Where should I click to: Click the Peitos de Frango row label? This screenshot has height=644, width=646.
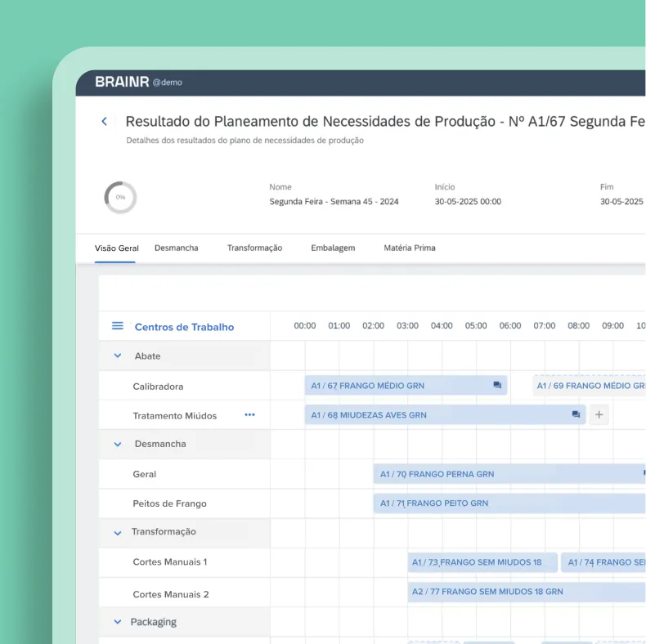point(169,503)
